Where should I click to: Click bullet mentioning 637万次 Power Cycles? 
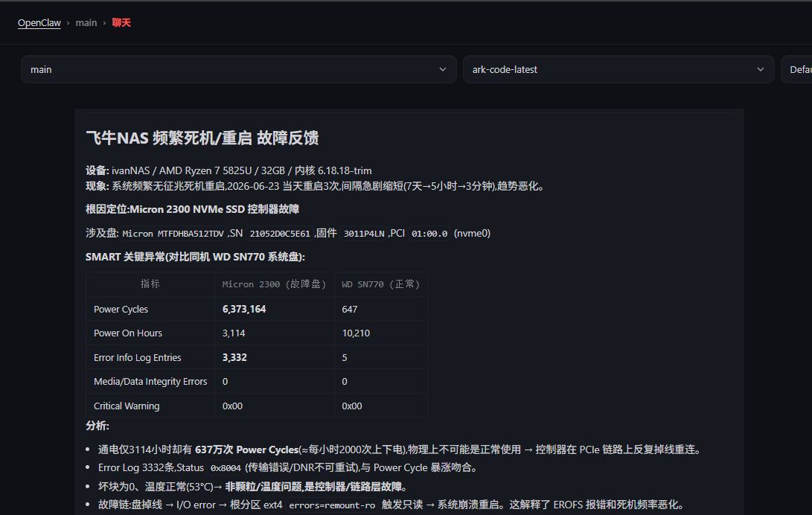401,450
